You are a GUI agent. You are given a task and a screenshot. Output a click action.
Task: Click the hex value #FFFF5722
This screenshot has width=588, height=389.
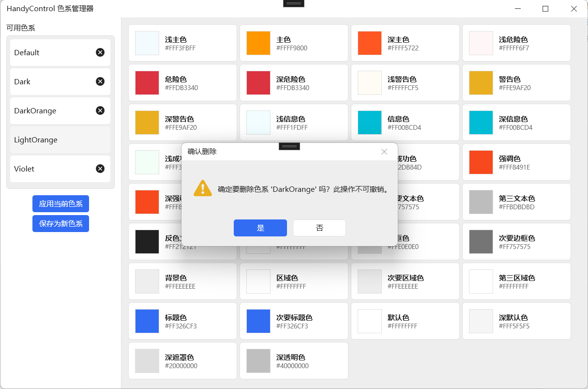(403, 48)
